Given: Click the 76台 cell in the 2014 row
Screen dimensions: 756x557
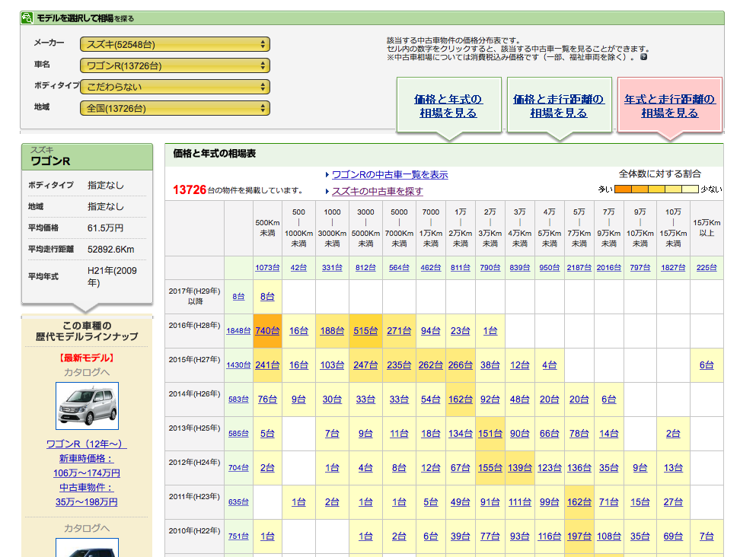Looking at the screenshot, I should click(x=267, y=399).
